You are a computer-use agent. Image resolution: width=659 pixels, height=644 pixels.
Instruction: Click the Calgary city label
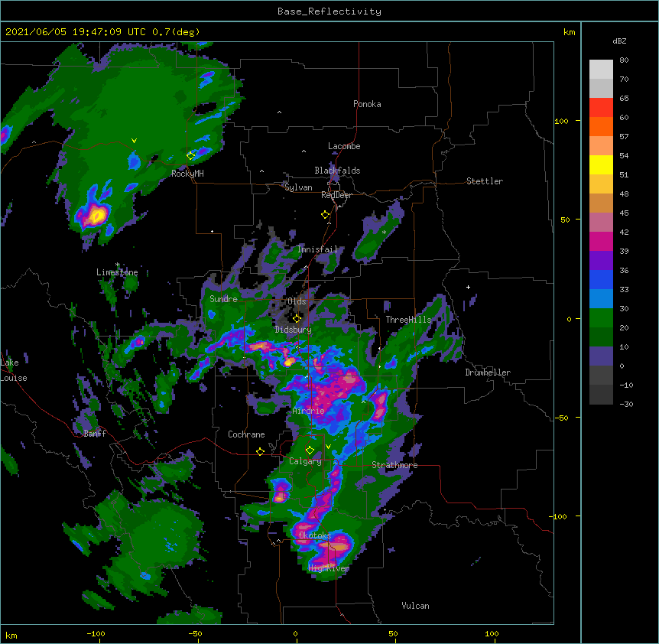coord(305,461)
